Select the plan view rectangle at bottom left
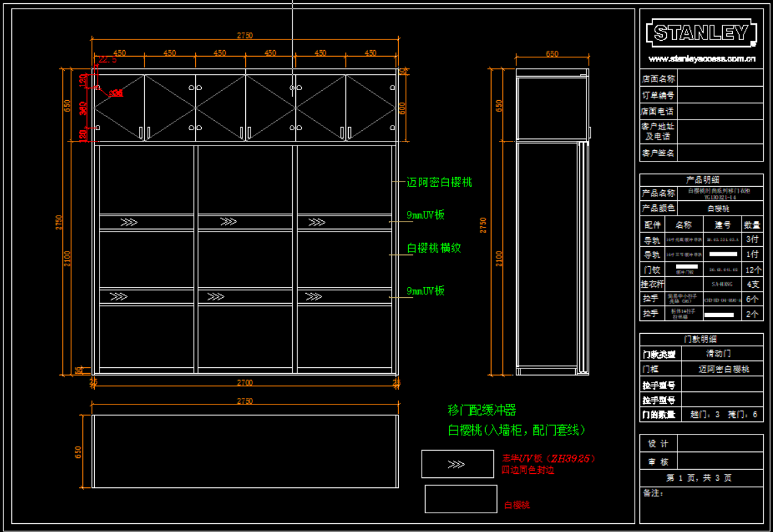Screen dimensions: 773x532 click(x=245, y=451)
